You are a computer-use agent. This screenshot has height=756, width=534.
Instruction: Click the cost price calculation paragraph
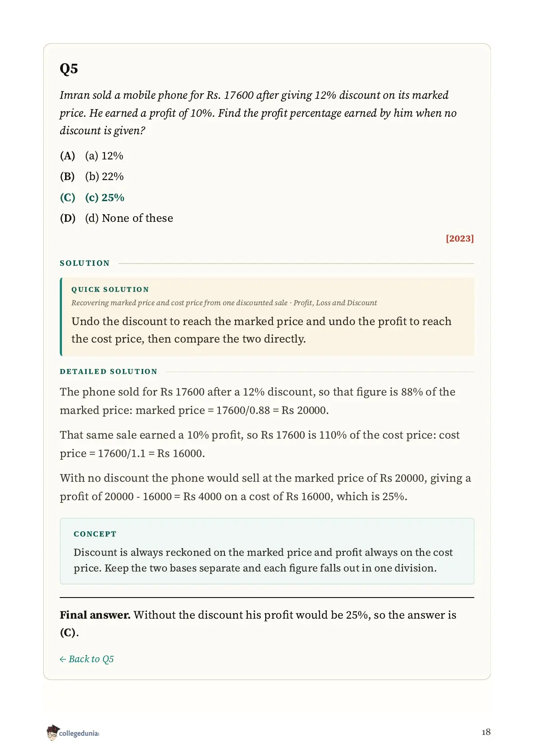click(x=260, y=444)
